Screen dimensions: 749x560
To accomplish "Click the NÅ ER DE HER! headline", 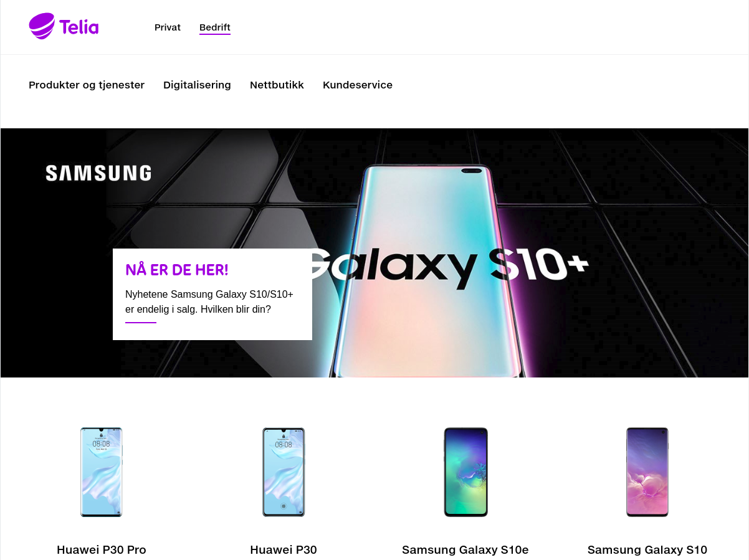I will pyautogui.click(x=177, y=270).
